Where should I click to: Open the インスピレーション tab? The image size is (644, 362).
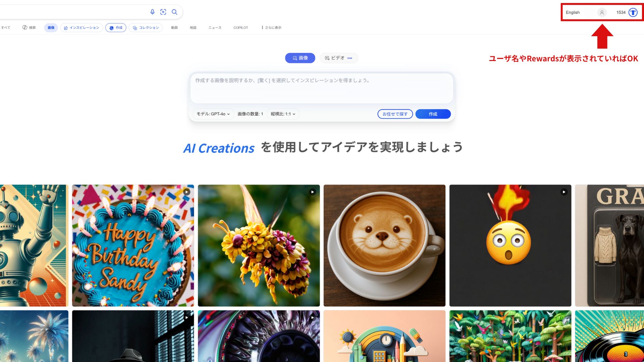(82, 28)
